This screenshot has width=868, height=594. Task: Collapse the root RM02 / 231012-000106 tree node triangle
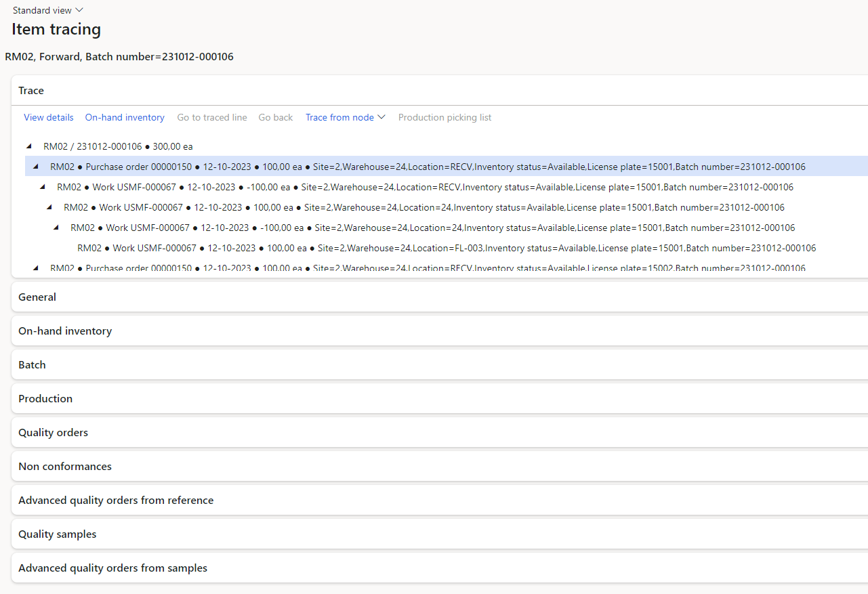[29, 146]
